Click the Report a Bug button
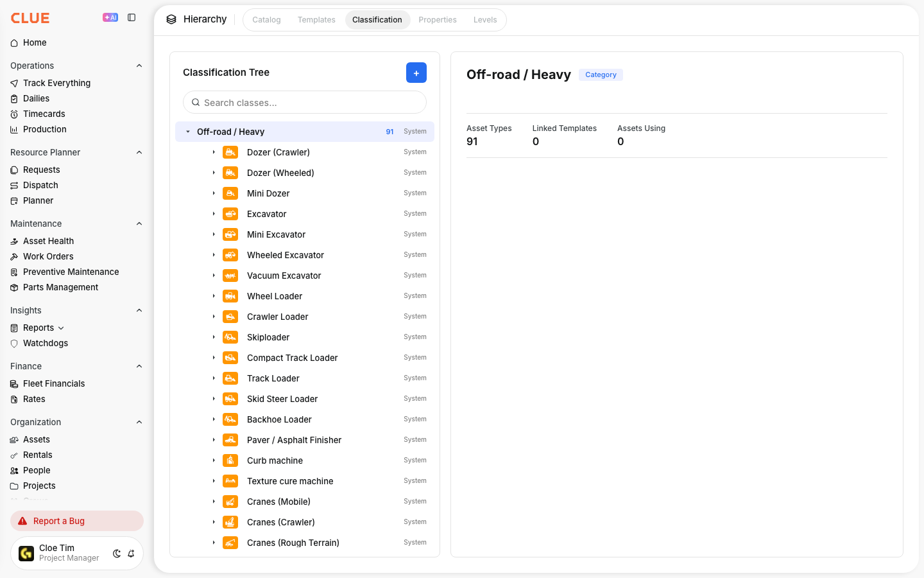The height and width of the screenshot is (578, 924). click(77, 521)
